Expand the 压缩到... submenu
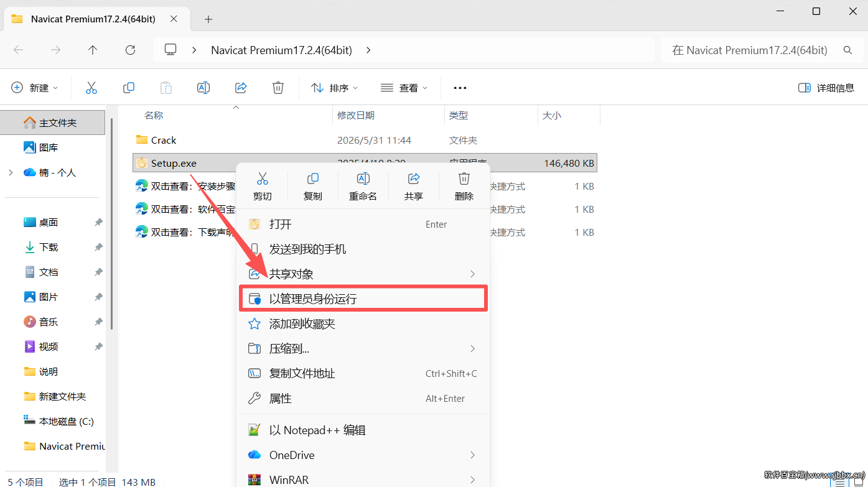The image size is (868, 487). [x=473, y=348]
